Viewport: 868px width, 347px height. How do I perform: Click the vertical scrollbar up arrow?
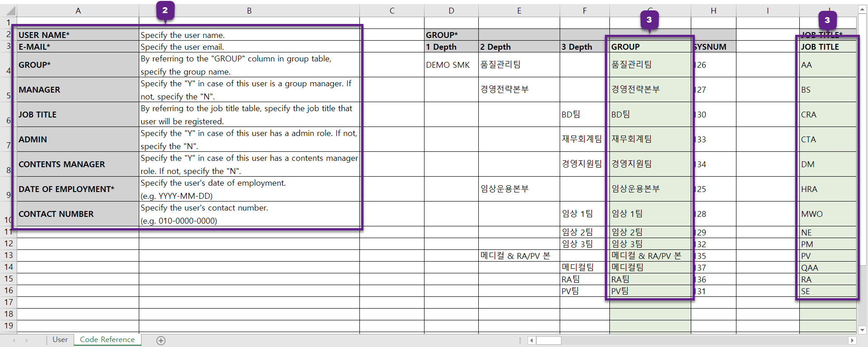pos(863,9)
